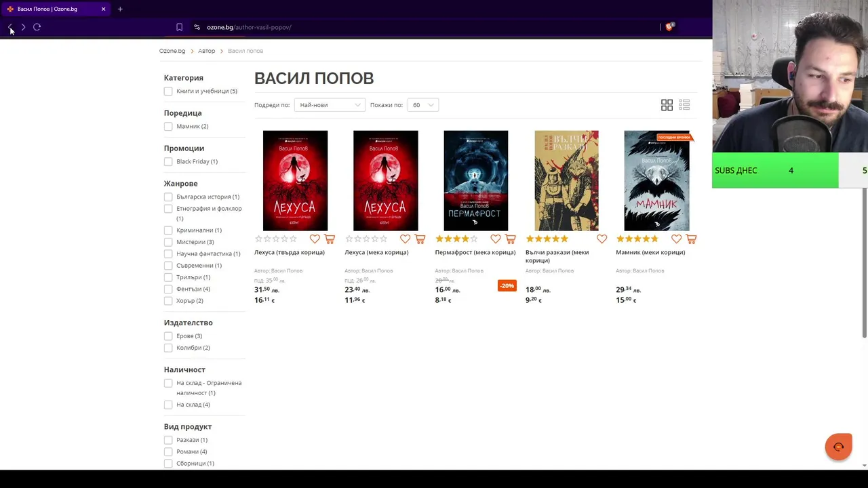The image size is (868, 488).
Task: Add Пермафрост to shopping cart
Action: [511, 239]
